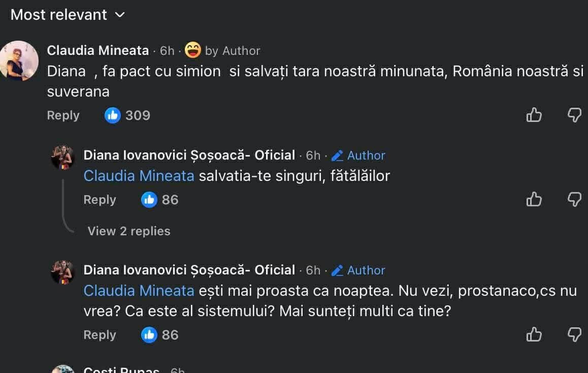This screenshot has height=373, width=588.
Task: Click the Claudia Mineata mention in second reply
Action: (x=139, y=291)
